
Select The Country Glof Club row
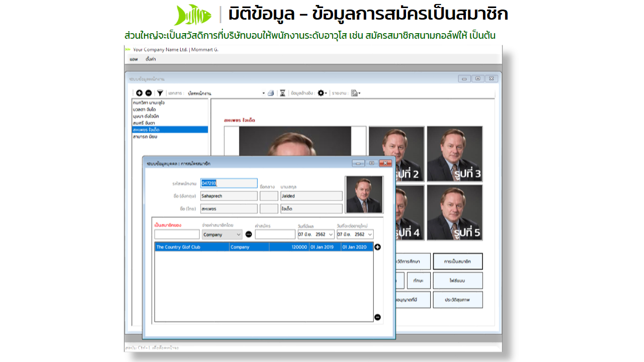point(264,247)
